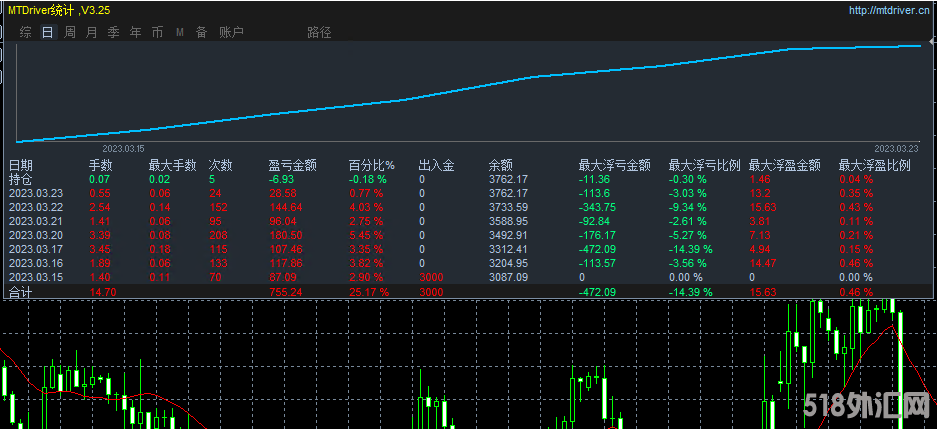
Task: Click the 合计 total row label
Action: click(x=21, y=291)
